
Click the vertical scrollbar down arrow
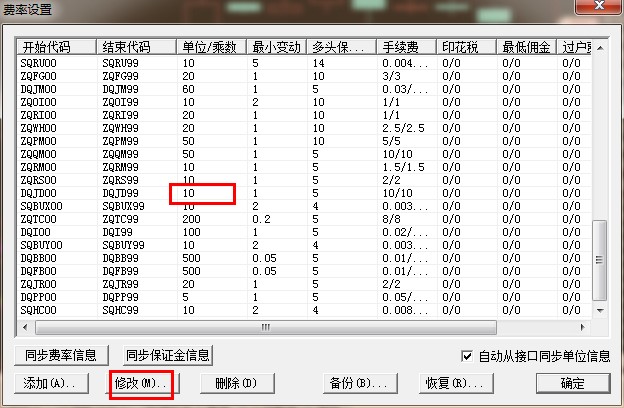pos(600,310)
